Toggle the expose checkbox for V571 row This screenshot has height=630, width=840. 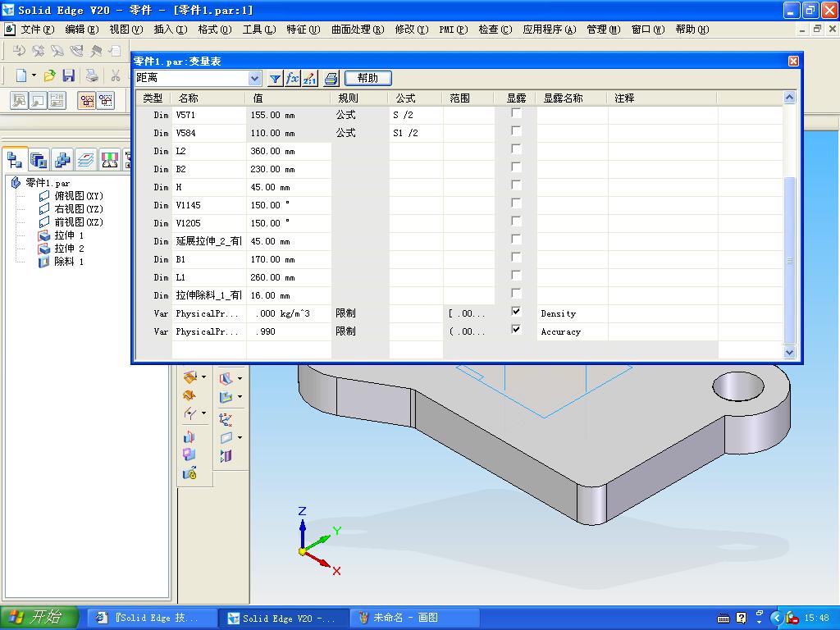(x=516, y=113)
